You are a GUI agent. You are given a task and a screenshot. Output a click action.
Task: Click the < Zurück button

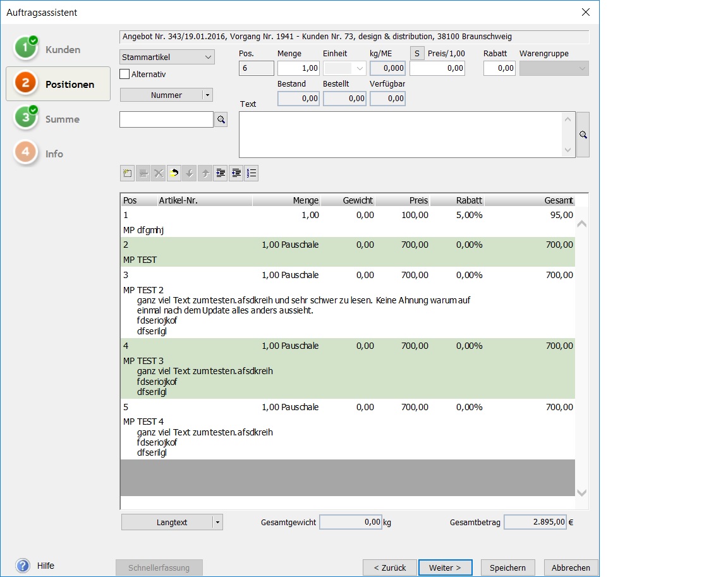[390, 568]
